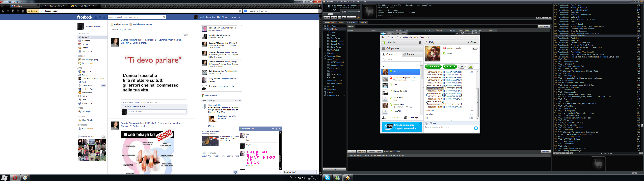The width and height of the screenshot is (644, 181).
Task: Click the Facebook search magnifier icon
Action: 164,17
